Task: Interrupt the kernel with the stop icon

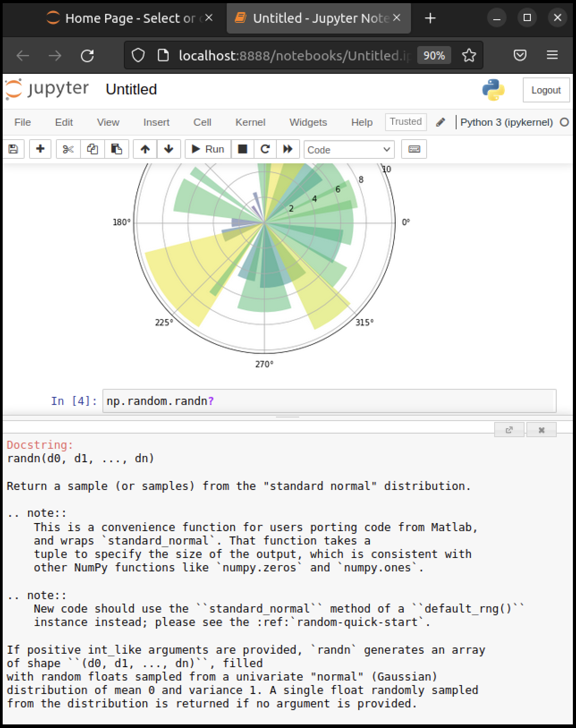Action: (x=242, y=149)
